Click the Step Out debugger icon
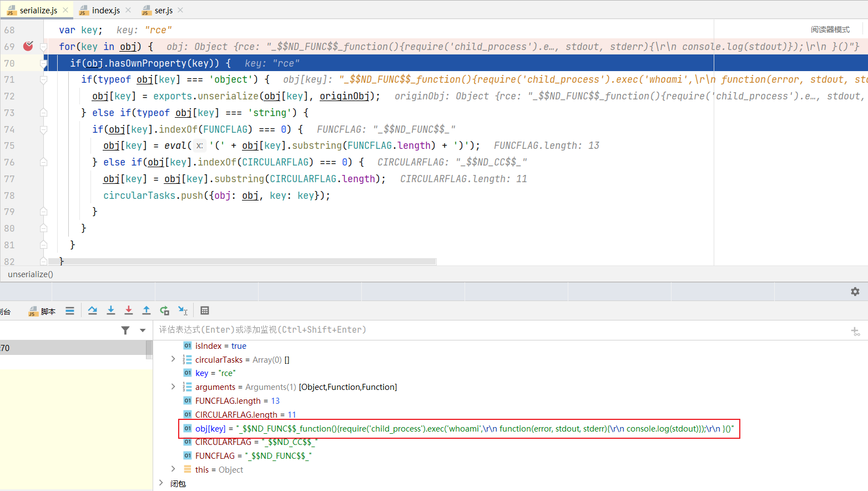The height and width of the screenshot is (491, 868). tap(147, 311)
